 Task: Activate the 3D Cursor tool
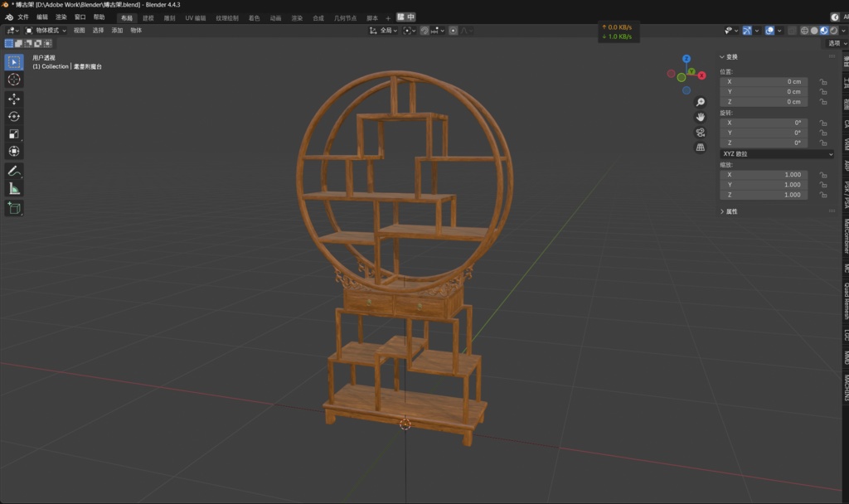click(x=14, y=80)
